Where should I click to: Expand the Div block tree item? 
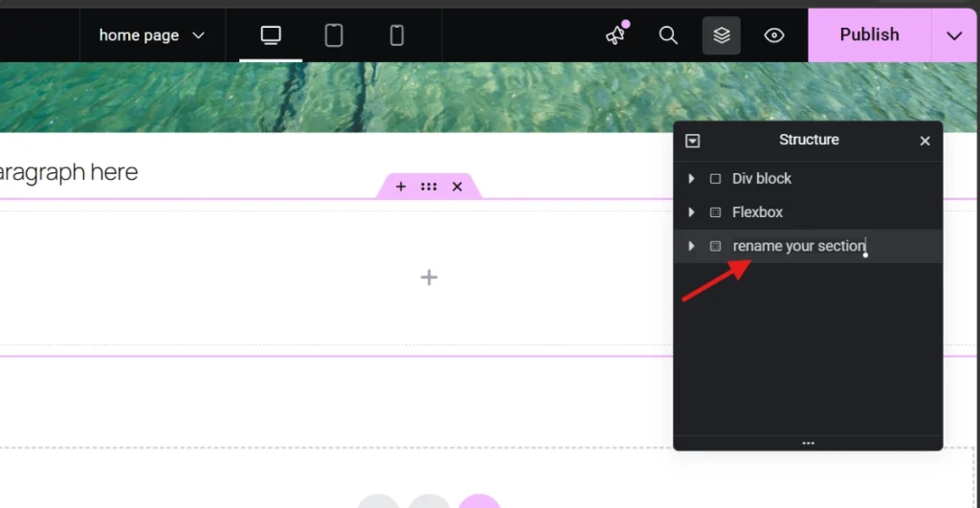click(691, 179)
